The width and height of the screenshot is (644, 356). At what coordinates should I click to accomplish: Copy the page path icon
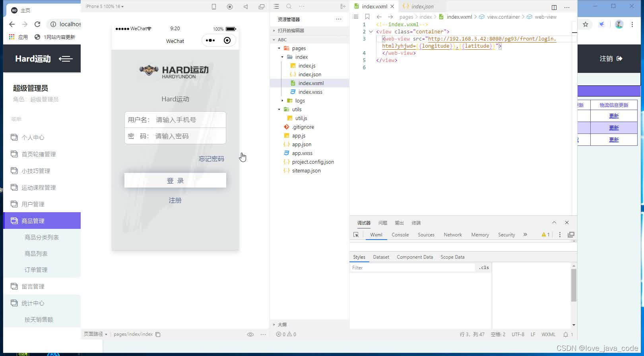pos(158,335)
